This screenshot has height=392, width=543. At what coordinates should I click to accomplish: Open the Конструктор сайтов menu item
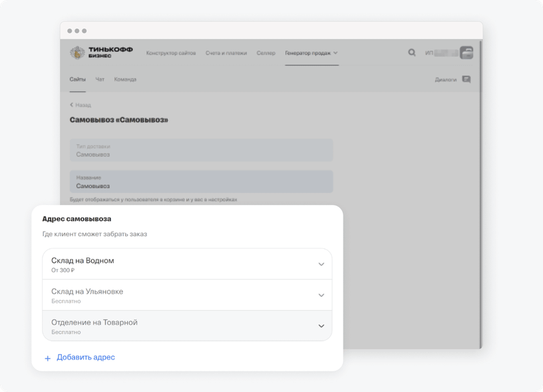[x=171, y=53]
